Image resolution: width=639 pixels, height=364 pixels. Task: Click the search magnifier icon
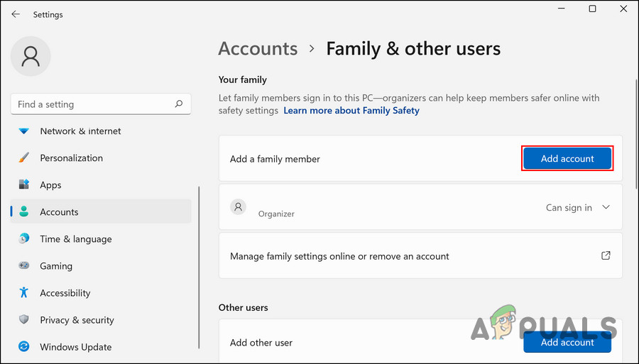(x=179, y=104)
